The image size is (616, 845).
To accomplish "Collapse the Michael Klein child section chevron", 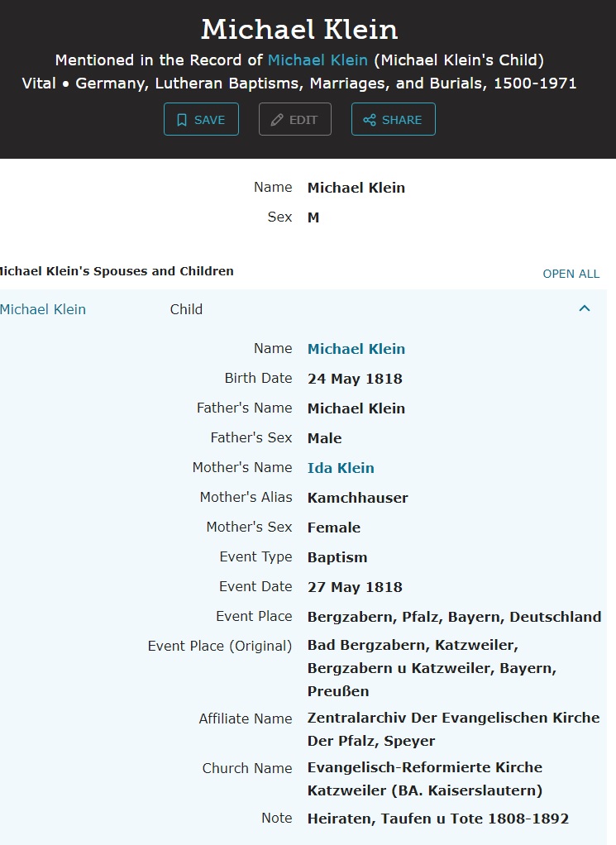I will [585, 308].
